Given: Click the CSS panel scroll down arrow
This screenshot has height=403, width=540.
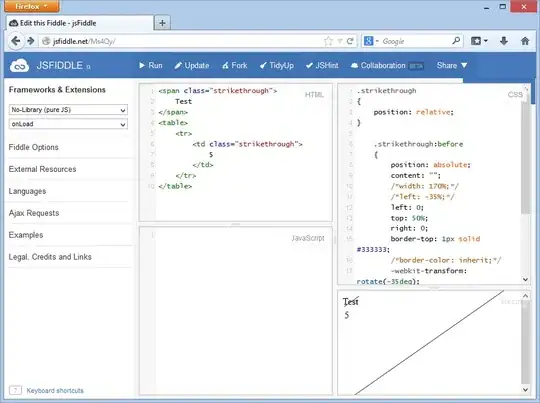Looking at the screenshot, I should (x=525, y=279).
